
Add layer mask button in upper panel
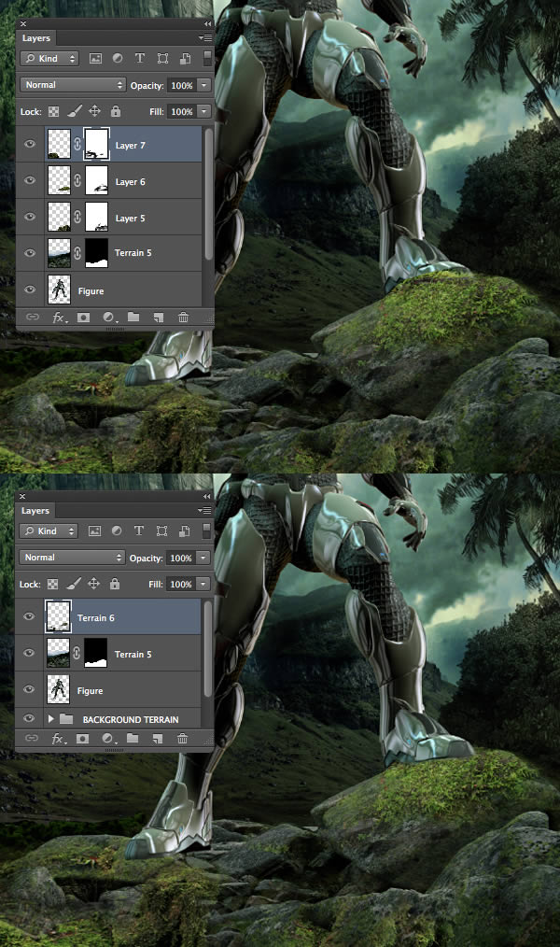pos(83,318)
